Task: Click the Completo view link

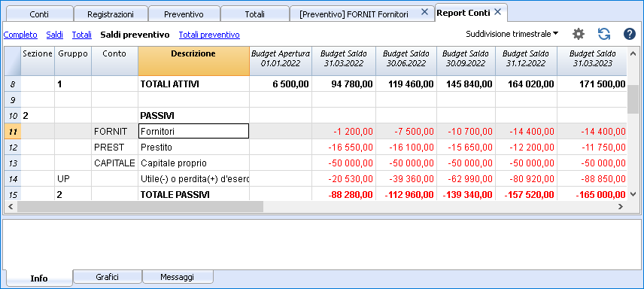Action: coord(20,35)
